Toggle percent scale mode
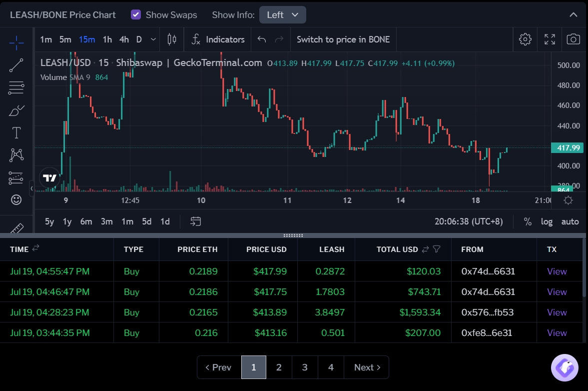 click(x=528, y=222)
